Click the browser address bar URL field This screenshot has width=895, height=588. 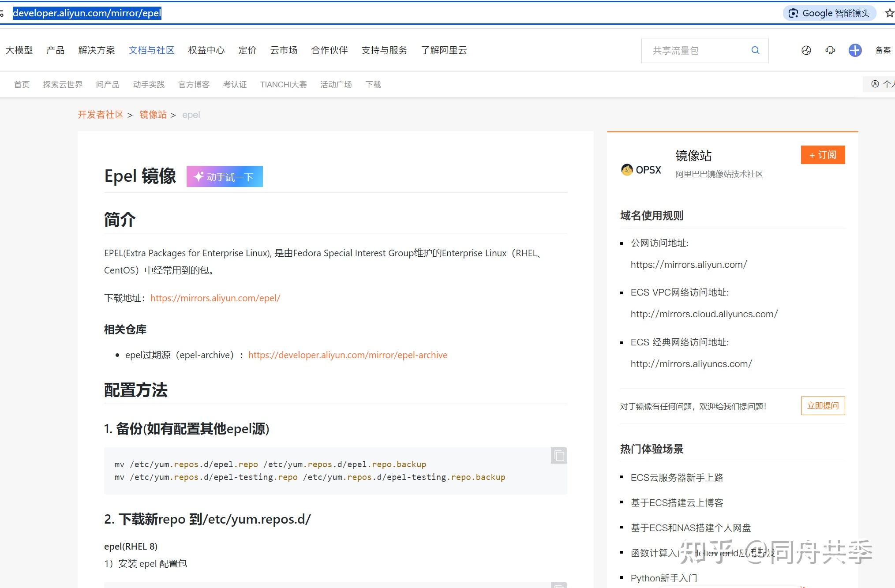(87, 13)
